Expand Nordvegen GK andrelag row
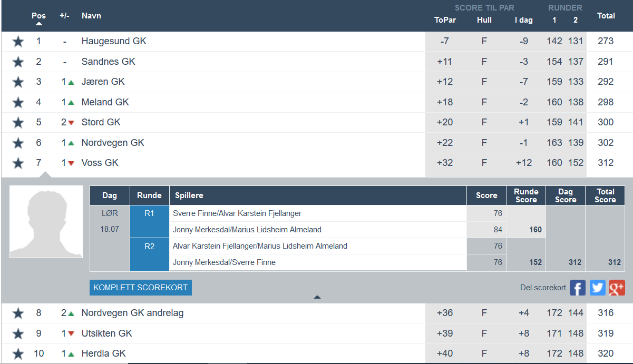Viewport: 633px width, 364px height. click(132, 313)
